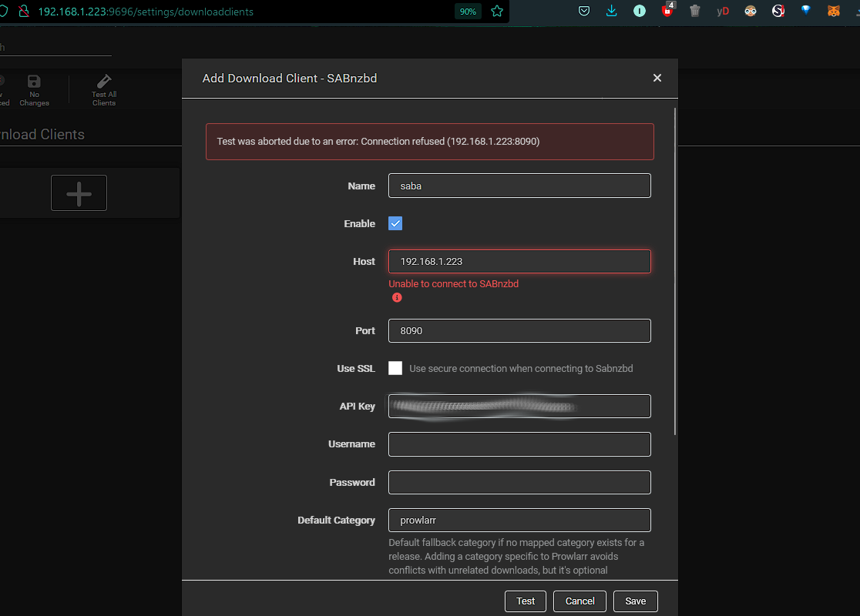This screenshot has width=860, height=616.
Task: Click the Unable to connect to SABnzbd message
Action: click(453, 284)
